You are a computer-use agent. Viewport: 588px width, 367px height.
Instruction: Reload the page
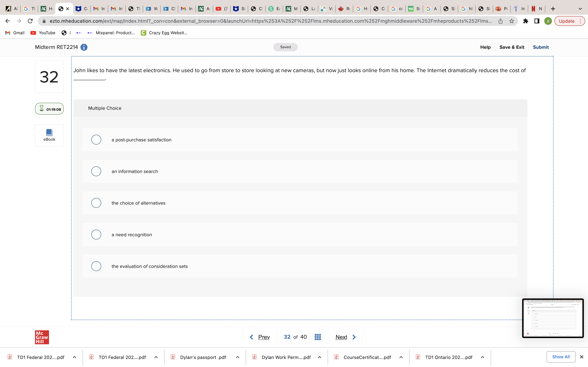tap(30, 21)
